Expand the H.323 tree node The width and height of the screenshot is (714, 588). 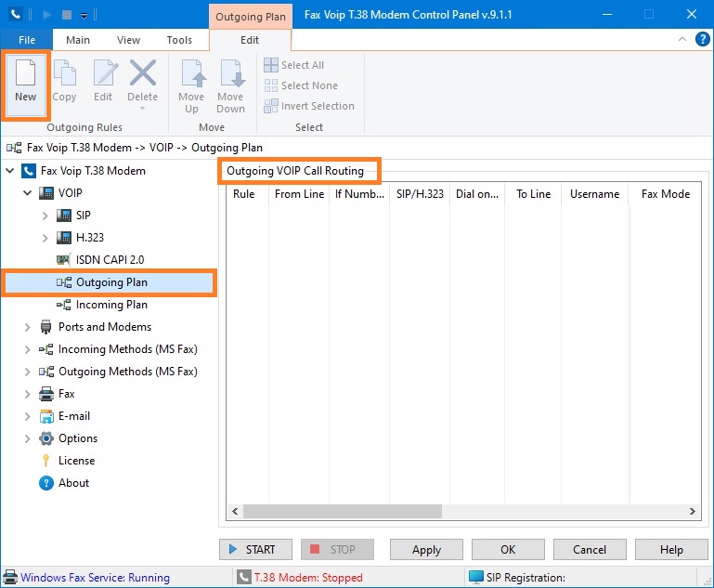coord(45,238)
